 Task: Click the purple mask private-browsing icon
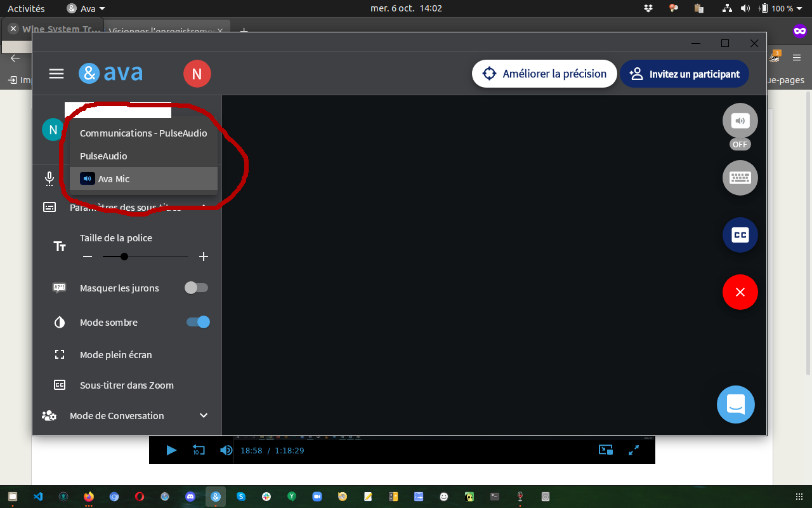(800, 30)
